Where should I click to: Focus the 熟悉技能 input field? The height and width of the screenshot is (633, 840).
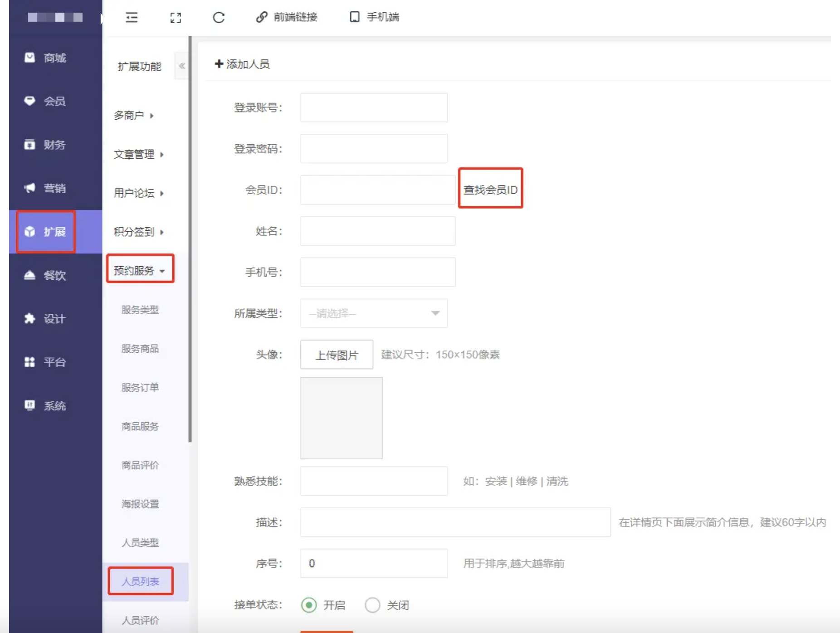point(374,481)
